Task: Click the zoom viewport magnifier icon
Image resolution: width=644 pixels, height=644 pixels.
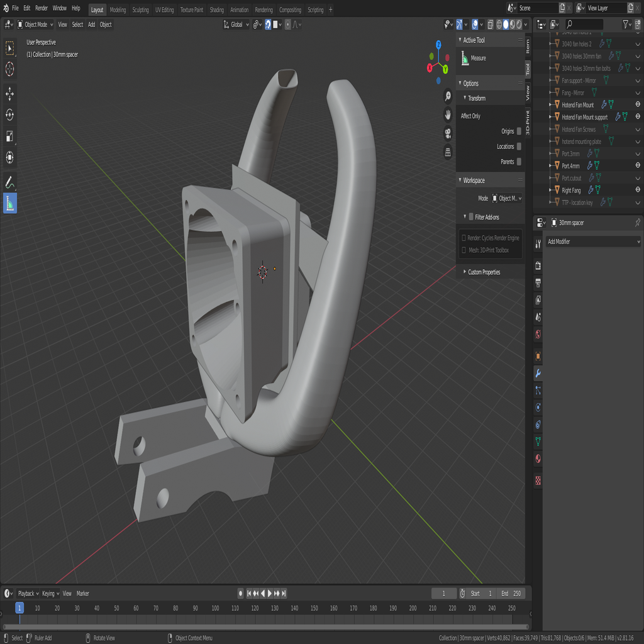Action: (448, 96)
